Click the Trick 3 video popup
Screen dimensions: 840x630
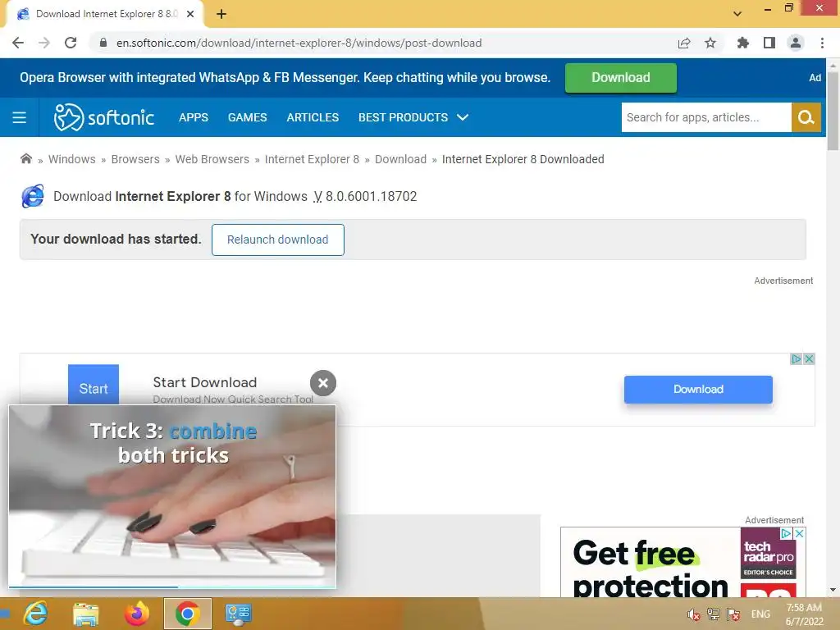(x=172, y=496)
